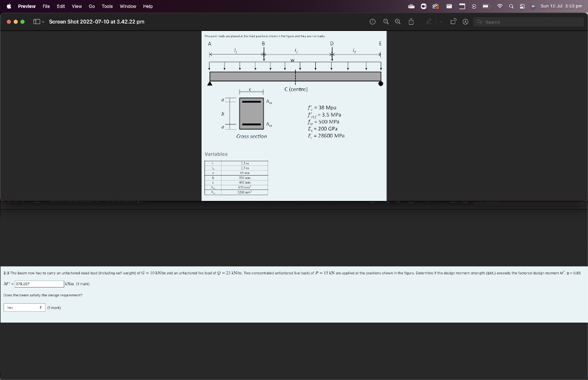Open the View menu
The height and width of the screenshot is (380, 588).
click(x=76, y=6)
